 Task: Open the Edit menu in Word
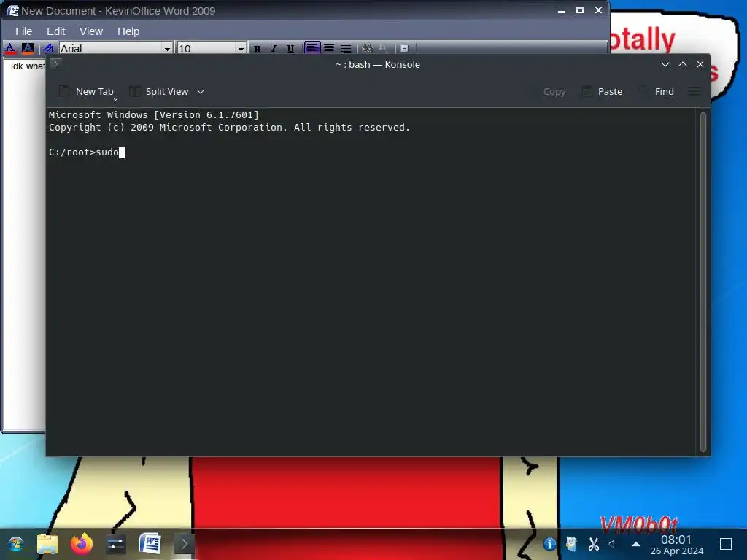pos(55,31)
